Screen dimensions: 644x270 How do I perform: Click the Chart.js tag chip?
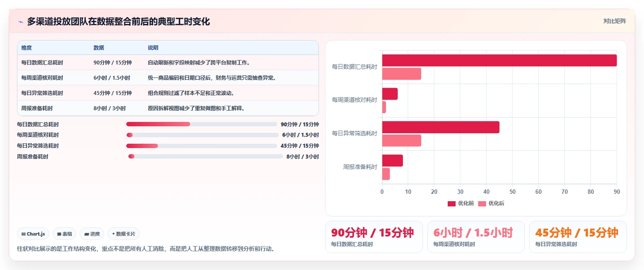[34, 234]
